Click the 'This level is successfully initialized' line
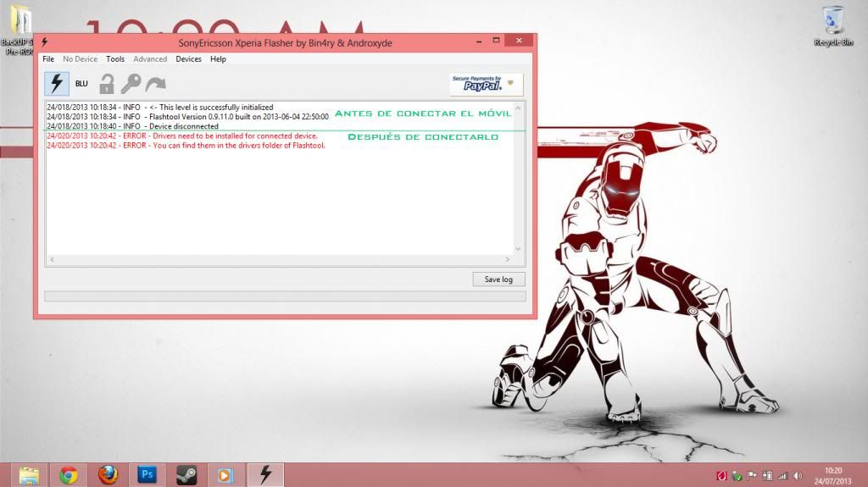The width and height of the screenshot is (868, 487). pyautogui.click(x=160, y=108)
